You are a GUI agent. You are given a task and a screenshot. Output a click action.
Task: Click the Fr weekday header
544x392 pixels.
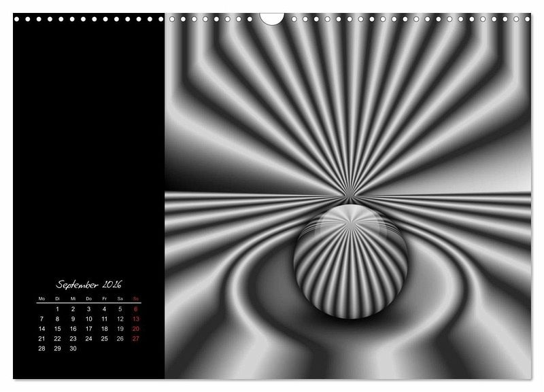pos(104,299)
